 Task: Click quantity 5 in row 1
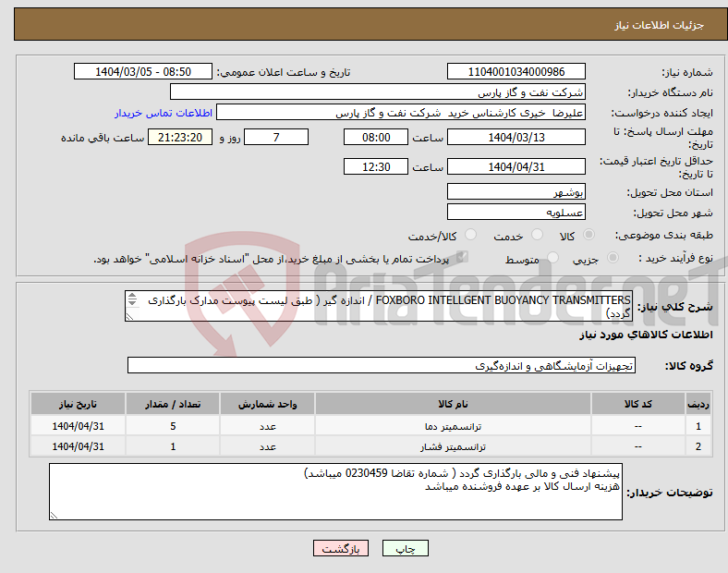173,426
